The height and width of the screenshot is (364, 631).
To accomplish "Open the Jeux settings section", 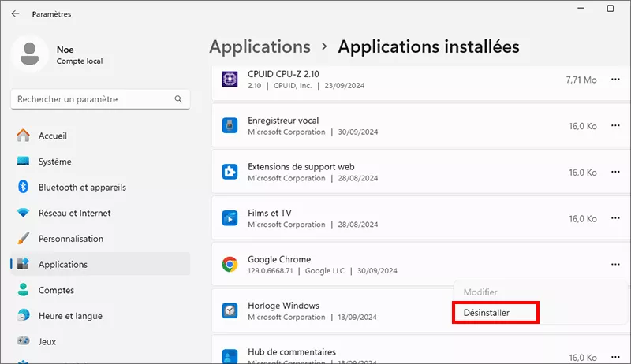I will click(x=100, y=341).
